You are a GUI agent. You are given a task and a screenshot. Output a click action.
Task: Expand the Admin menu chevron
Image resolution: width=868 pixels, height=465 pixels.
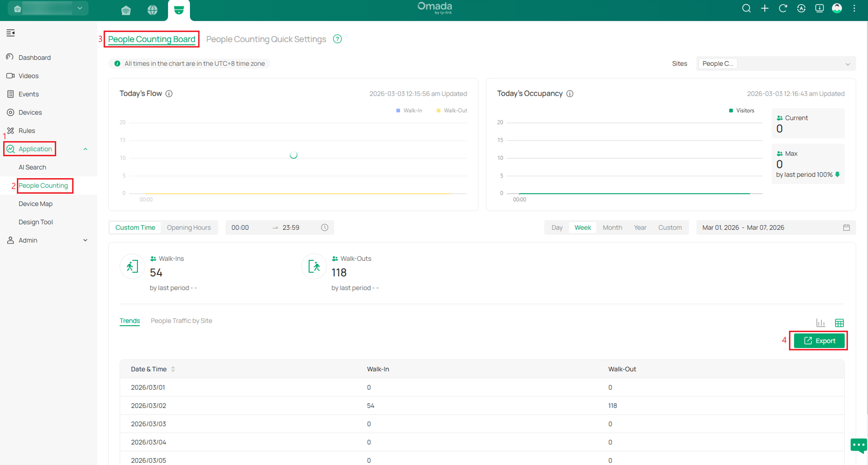point(85,240)
